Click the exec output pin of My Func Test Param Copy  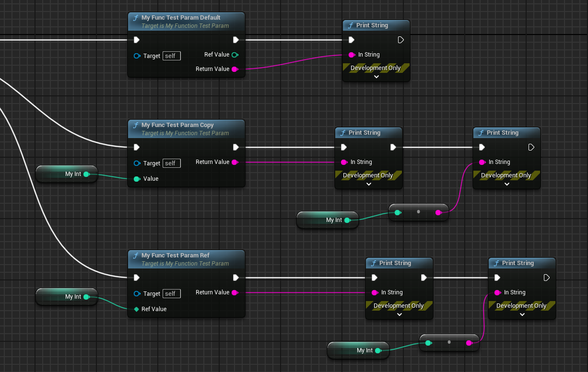click(236, 147)
